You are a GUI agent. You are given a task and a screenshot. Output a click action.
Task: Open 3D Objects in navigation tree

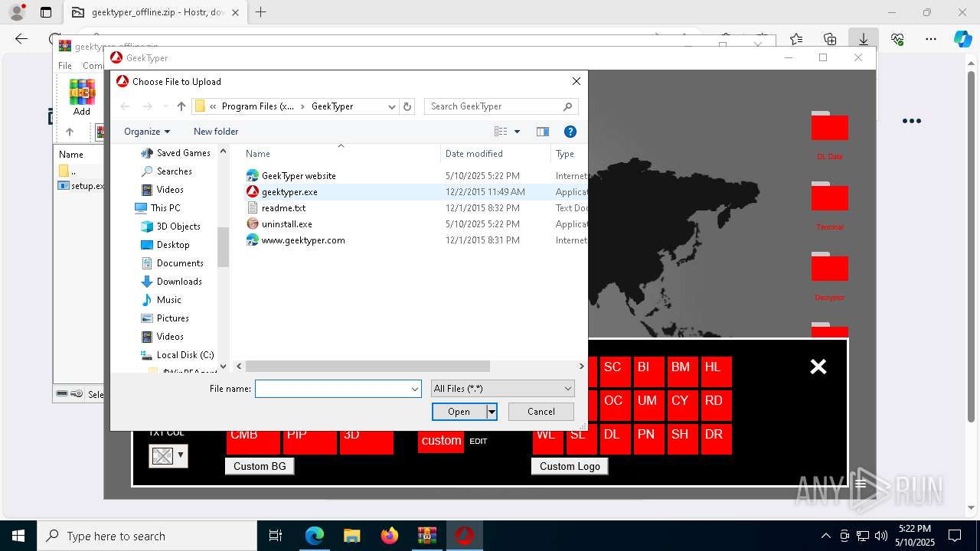pos(170,227)
